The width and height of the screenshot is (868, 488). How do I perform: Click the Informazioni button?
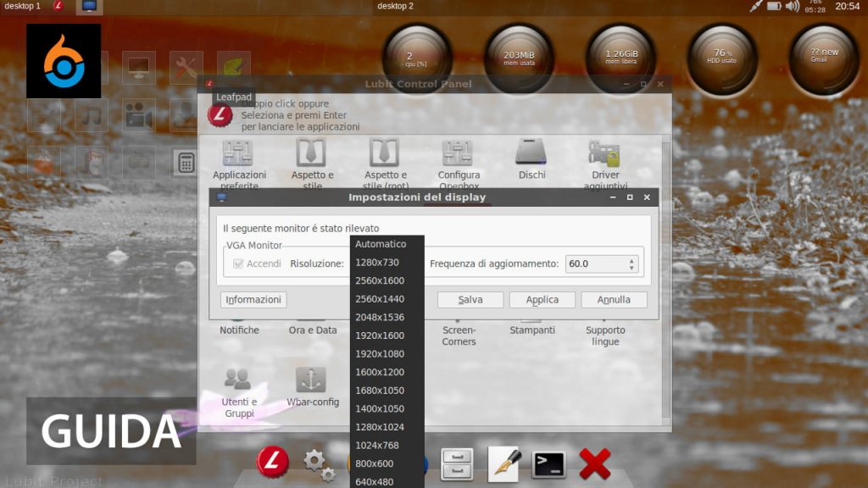coord(253,300)
